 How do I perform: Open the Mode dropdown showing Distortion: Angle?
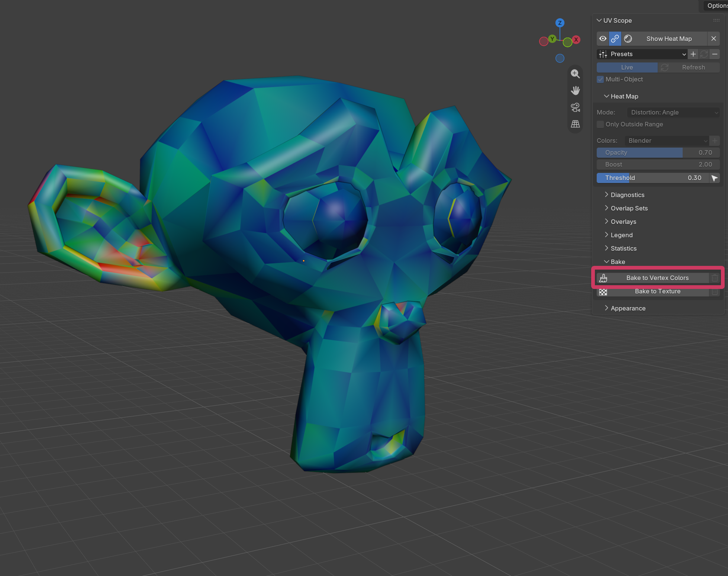tap(673, 112)
